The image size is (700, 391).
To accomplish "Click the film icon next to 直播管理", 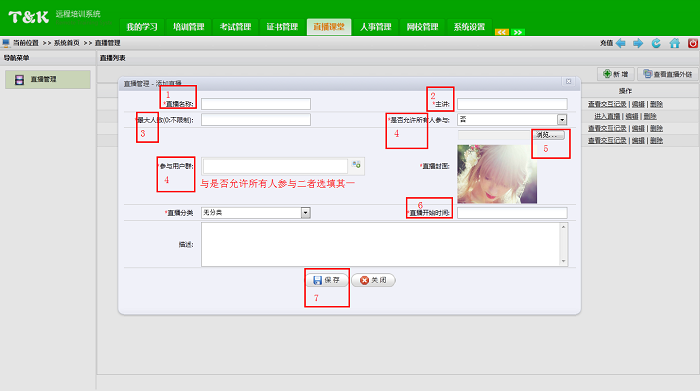I will (19, 80).
